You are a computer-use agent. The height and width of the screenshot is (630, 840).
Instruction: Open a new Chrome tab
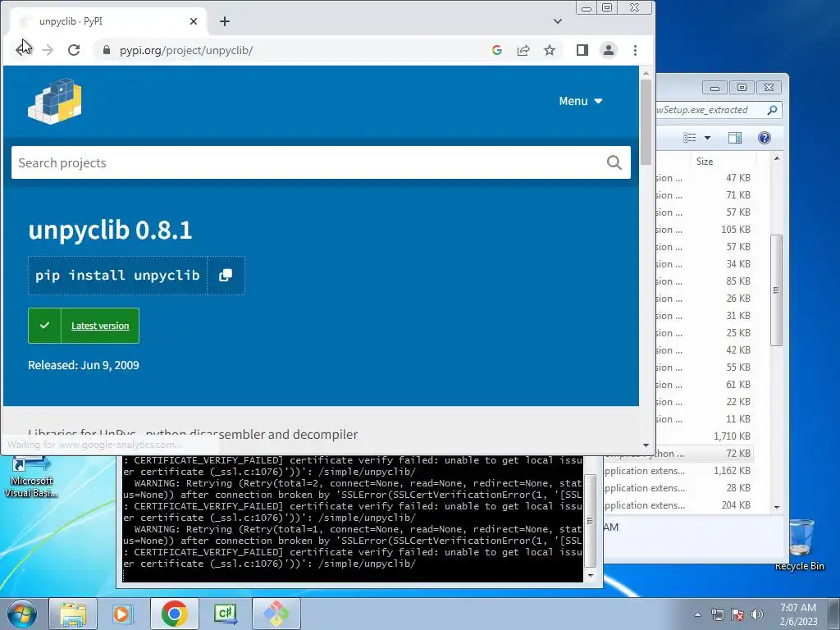click(x=225, y=21)
